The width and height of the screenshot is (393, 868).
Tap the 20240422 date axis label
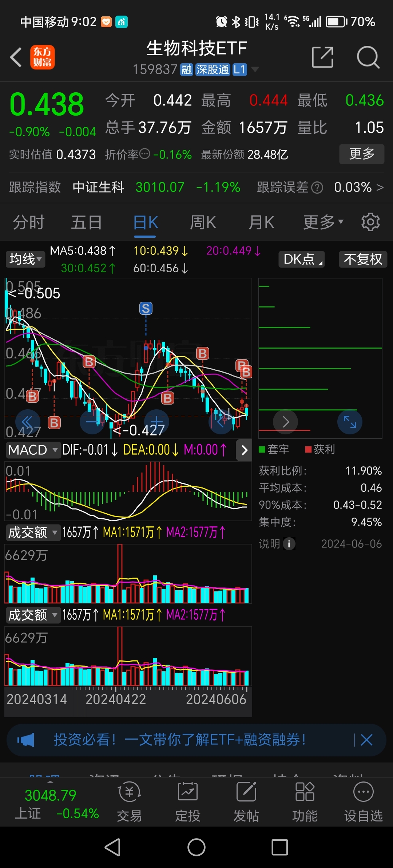(116, 699)
